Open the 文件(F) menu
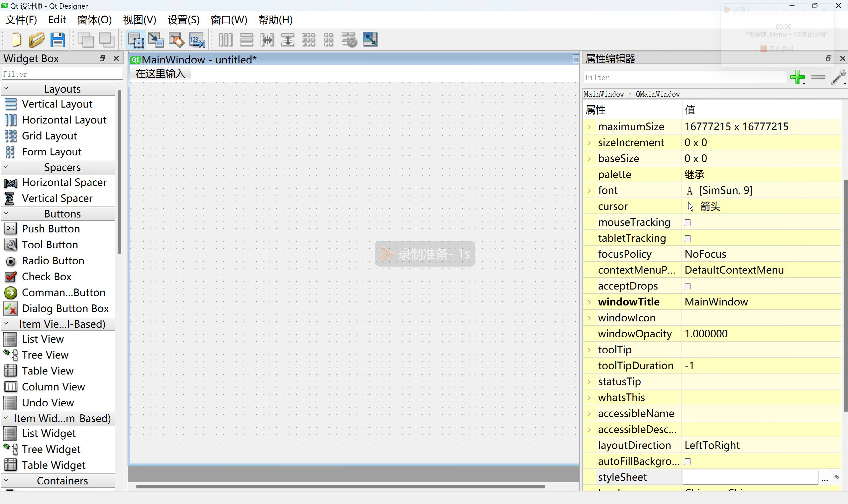Image resolution: width=848 pixels, height=504 pixels. coord(21,20)
